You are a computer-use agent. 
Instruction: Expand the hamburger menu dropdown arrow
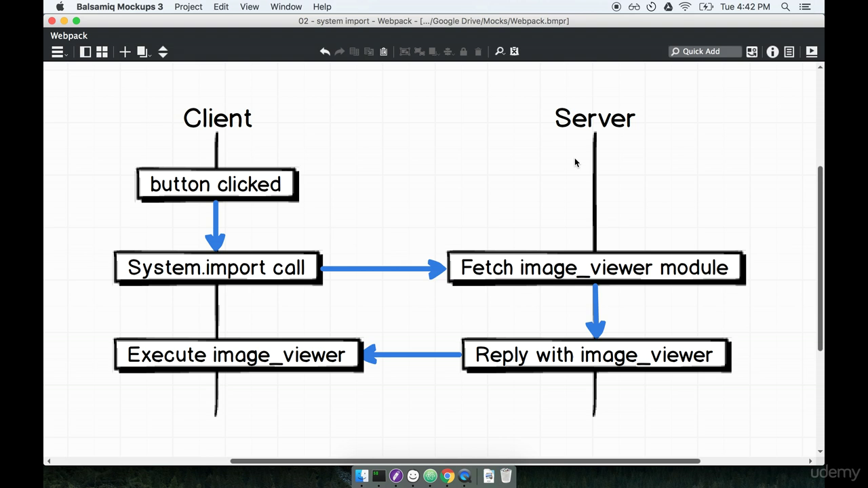(67, 57)
